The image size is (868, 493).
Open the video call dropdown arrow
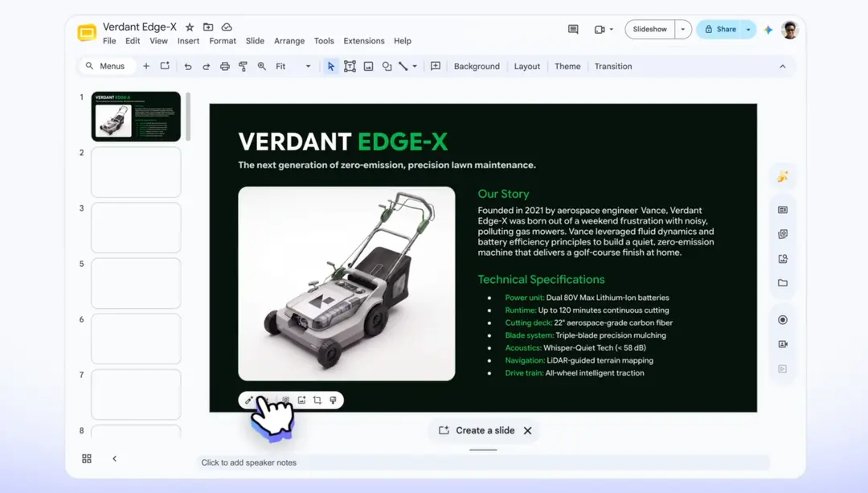(x=611, y=30)
